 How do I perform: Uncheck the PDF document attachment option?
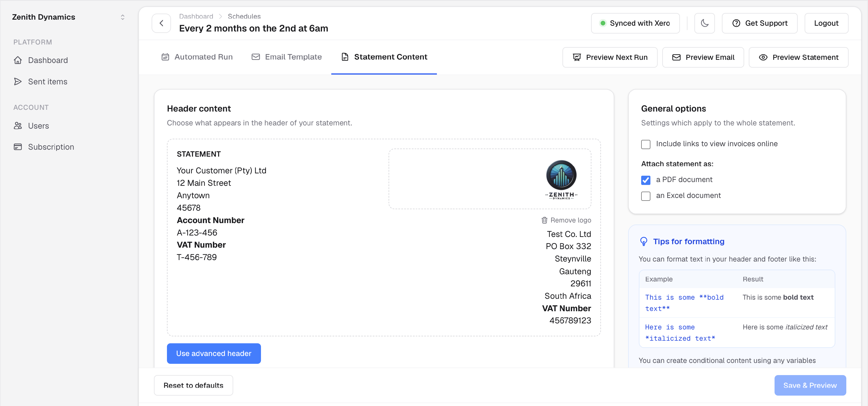(646, 180)
